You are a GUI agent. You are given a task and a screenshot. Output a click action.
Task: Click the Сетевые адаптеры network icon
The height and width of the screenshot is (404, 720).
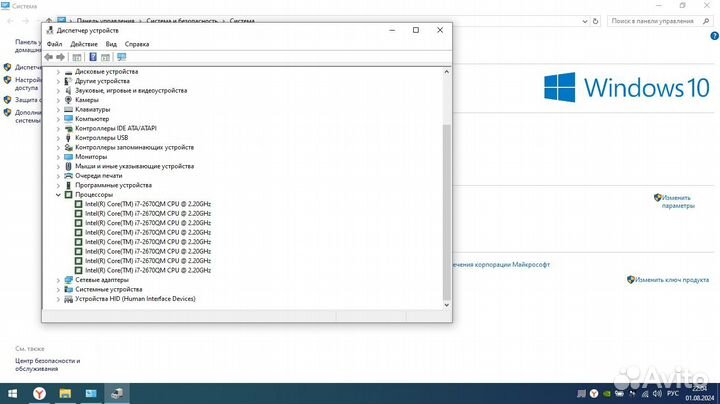[x=68, y=280]
